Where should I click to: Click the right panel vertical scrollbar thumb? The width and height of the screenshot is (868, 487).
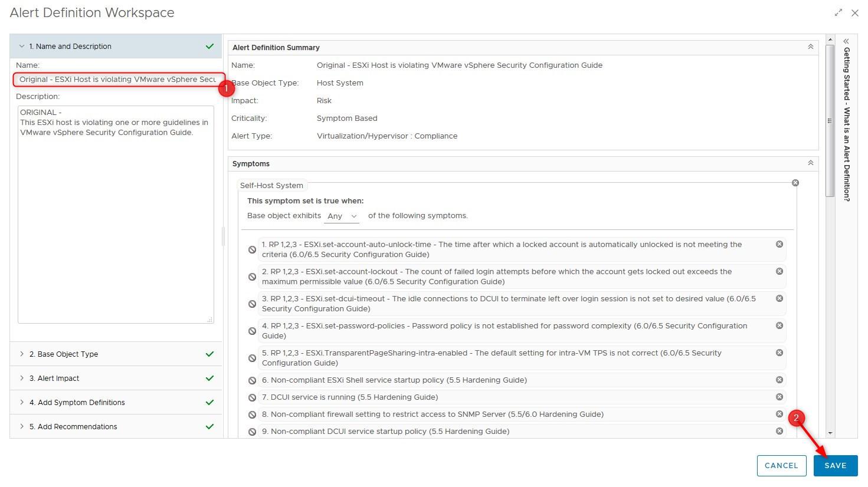pyautogui.click(x=830, y=121)
